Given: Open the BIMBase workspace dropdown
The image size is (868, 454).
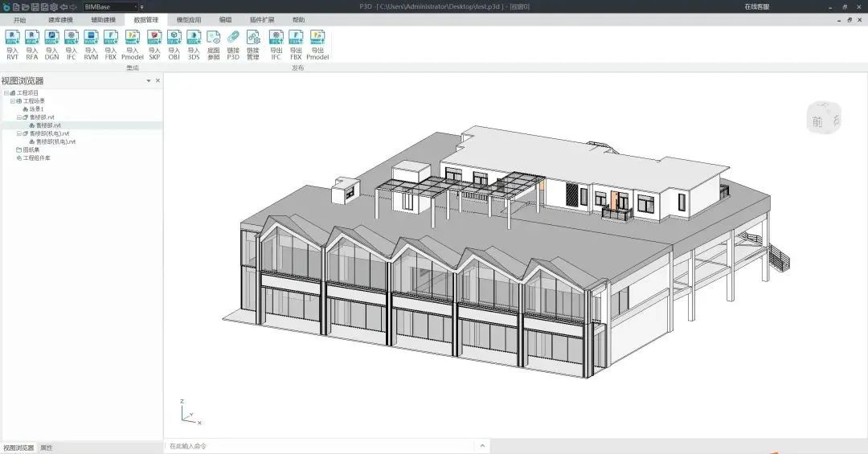Looking at the screenshot, I should (x=109, y=6).
